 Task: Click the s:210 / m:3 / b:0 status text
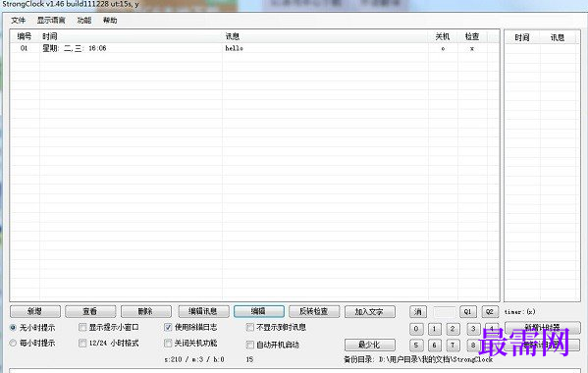tap(194, 359)
